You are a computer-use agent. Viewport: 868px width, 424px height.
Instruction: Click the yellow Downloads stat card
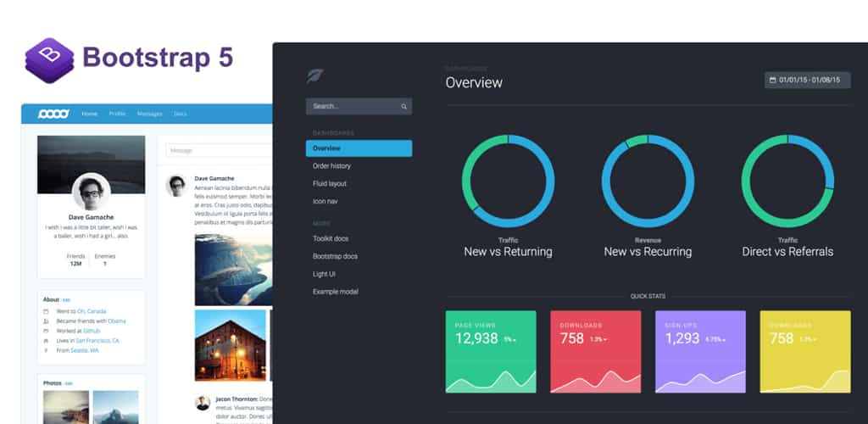805,352
